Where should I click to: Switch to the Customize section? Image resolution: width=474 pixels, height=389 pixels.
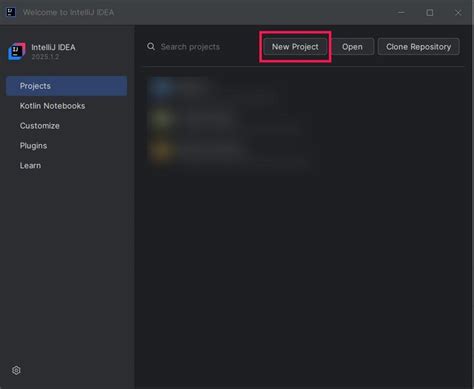66,126
